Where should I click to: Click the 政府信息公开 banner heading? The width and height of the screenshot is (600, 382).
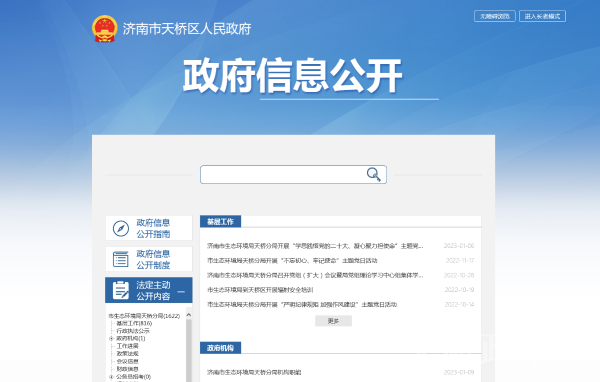click(x=293, y=75)
